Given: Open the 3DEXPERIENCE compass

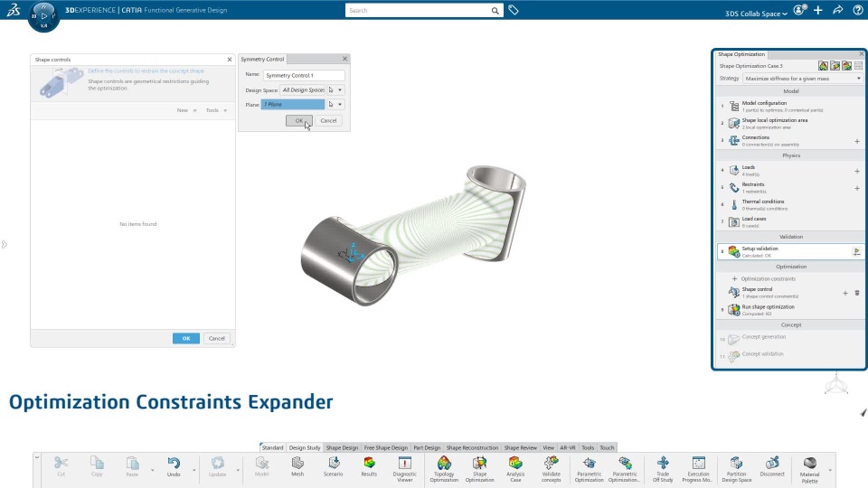Looking at the screenshot, I should click(x=43, y=15).
